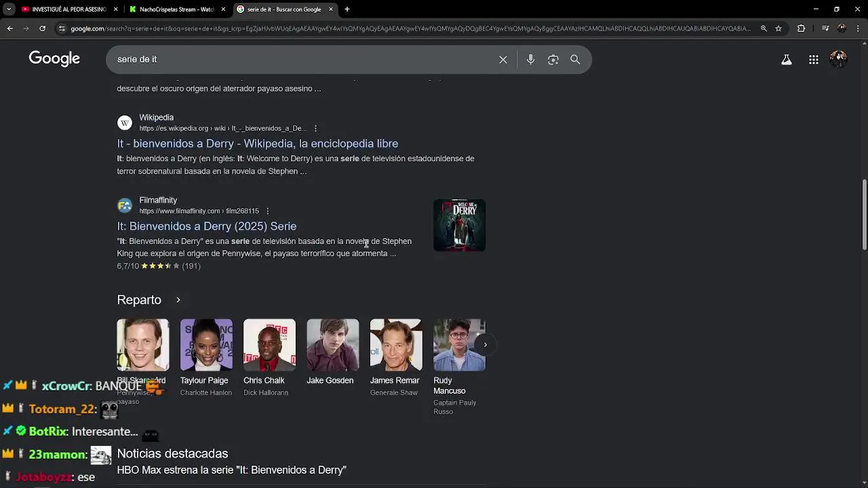Click Totoram_22 chat username in overlay

[x=62, y=409]
